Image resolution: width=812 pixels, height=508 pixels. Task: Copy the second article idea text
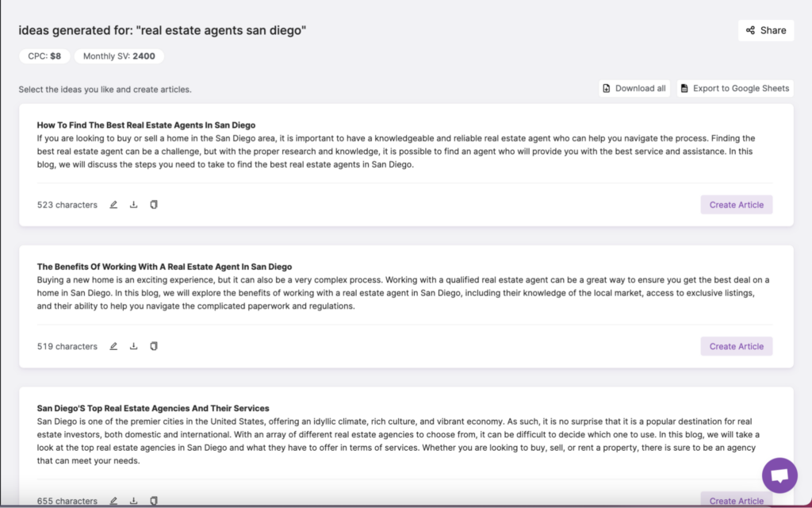pyautogui.click(x=154, y=346)
